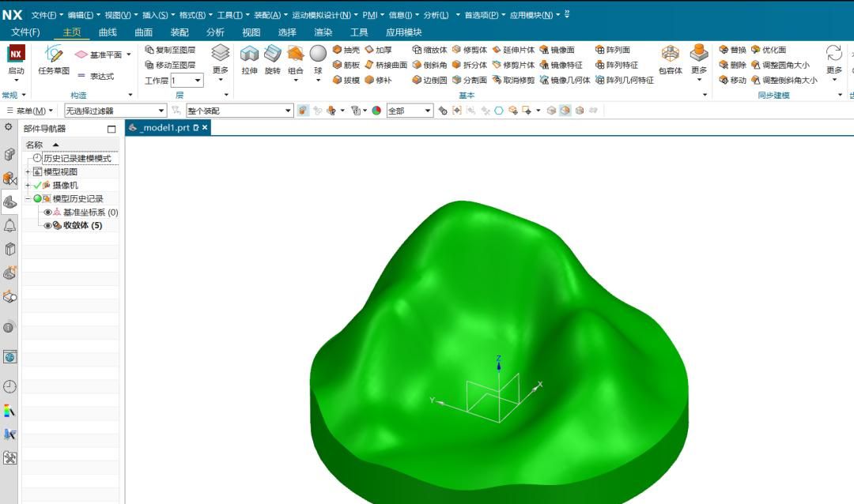This screenshot has height=504, width=854.
Task: Toggle the 部件导航器 panel maximize box
Action: tap(111, 129)
